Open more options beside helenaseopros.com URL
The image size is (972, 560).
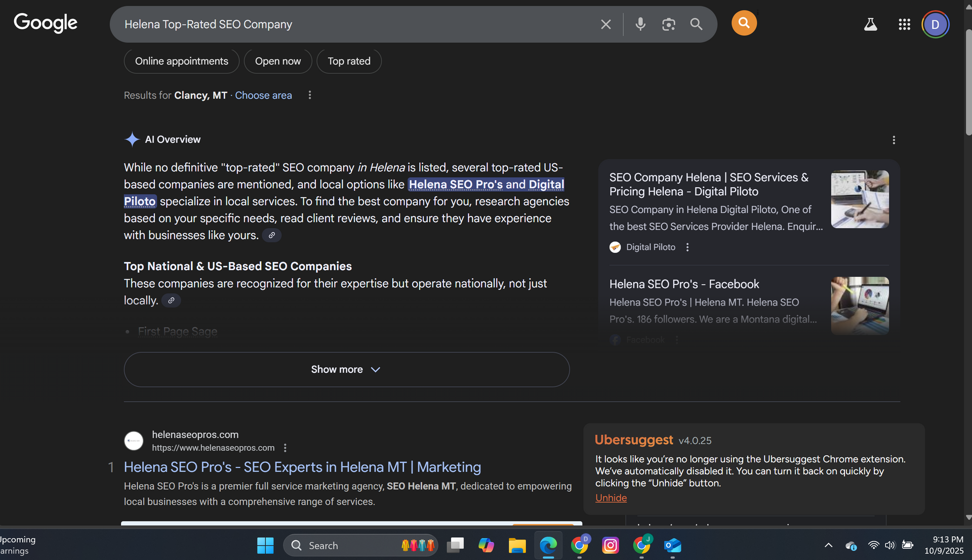tap(285, 448)
